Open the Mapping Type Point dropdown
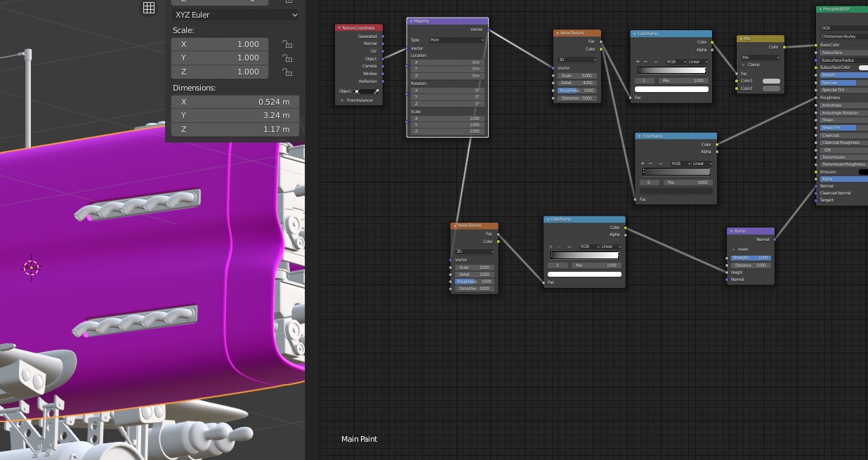 point(456,40)
